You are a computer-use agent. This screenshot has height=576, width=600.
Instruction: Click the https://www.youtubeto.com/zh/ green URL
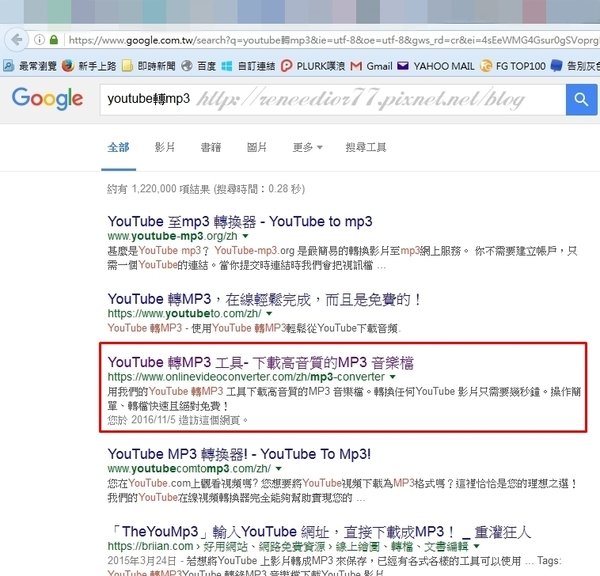184,313
